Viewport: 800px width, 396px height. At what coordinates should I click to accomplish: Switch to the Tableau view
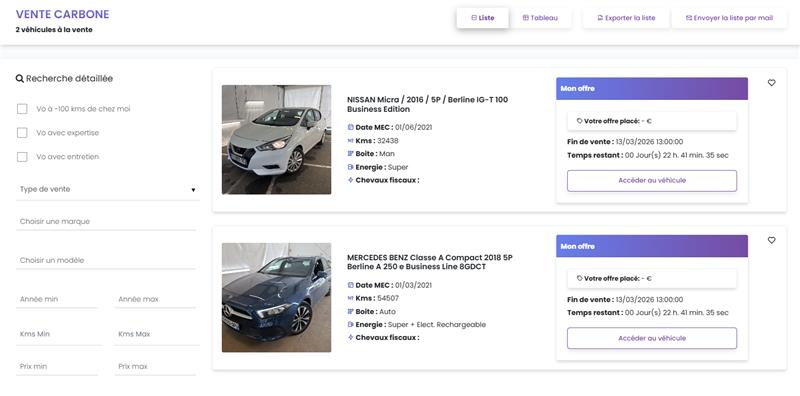click(x=540, y=18)
